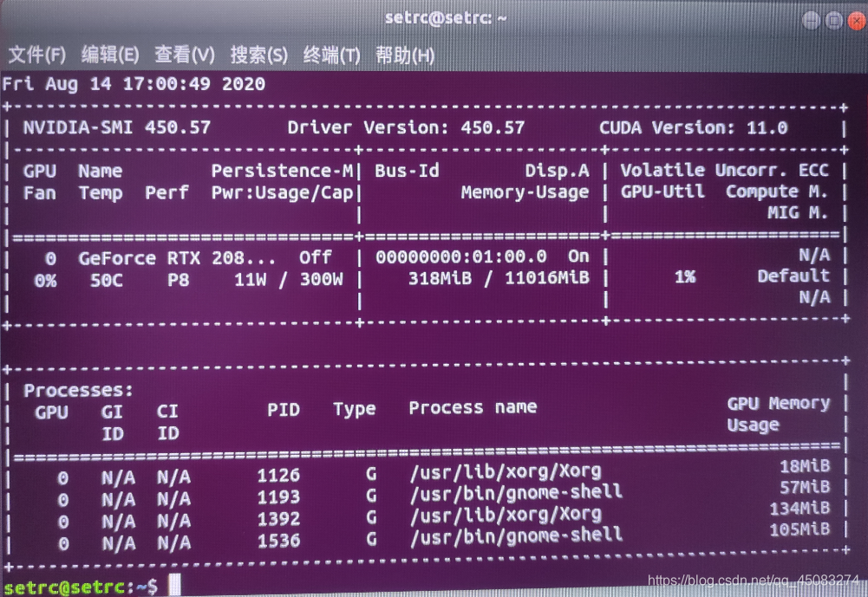Image resolution: width=868 pixels, height=597 pixels.
Task: Click the Bus-Id value 00000000:01:00.0
Action: (x=461, y=256)
